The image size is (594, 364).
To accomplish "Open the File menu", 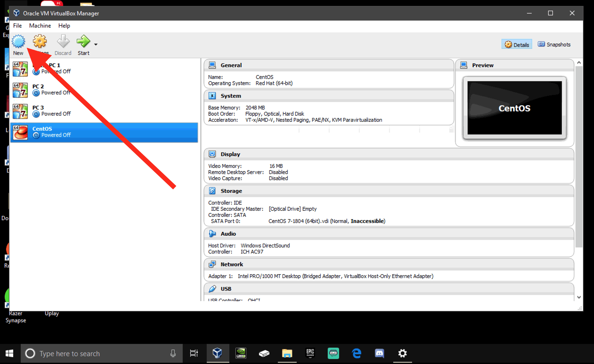I will [x=17, y=26].
